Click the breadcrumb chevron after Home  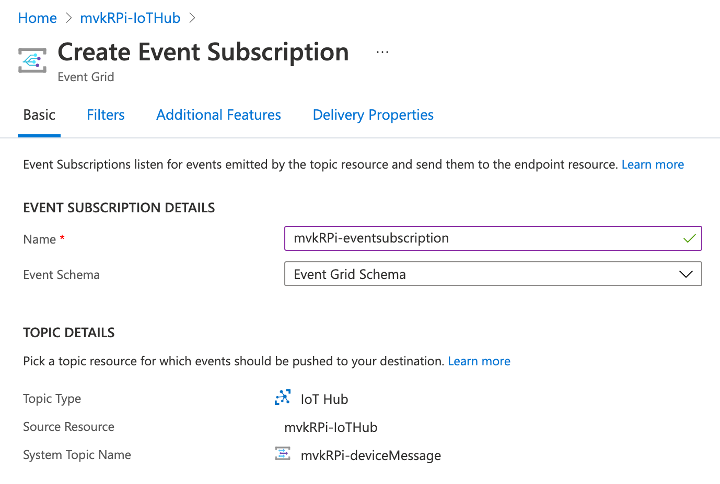69,18
